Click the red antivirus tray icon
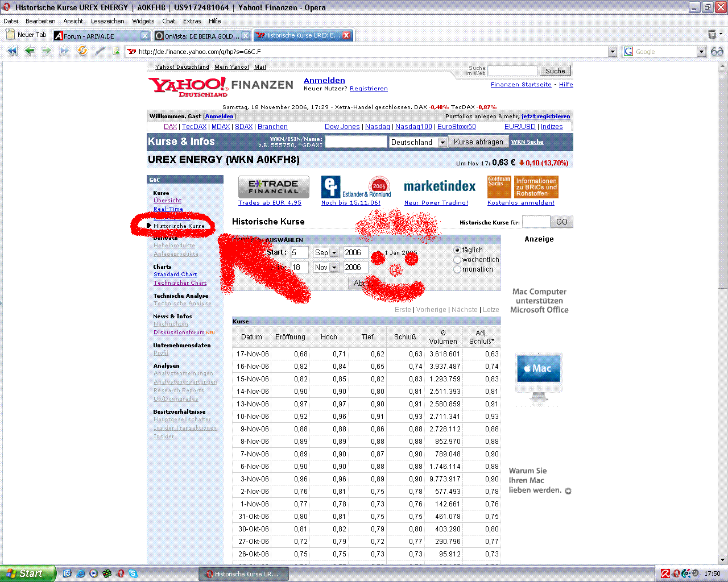Image resolution: width=728 pixels, height=582 pixels. [x=665, y=573]
